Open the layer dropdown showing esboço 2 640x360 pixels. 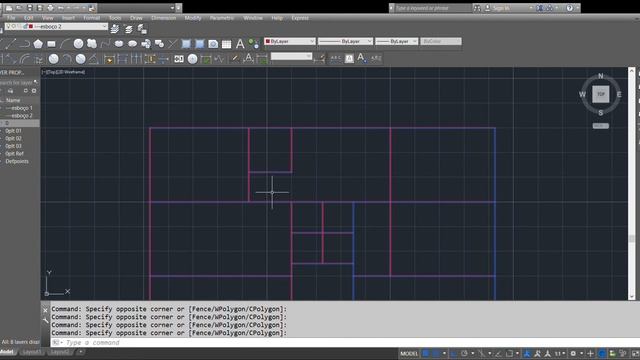tap(56, 27)
